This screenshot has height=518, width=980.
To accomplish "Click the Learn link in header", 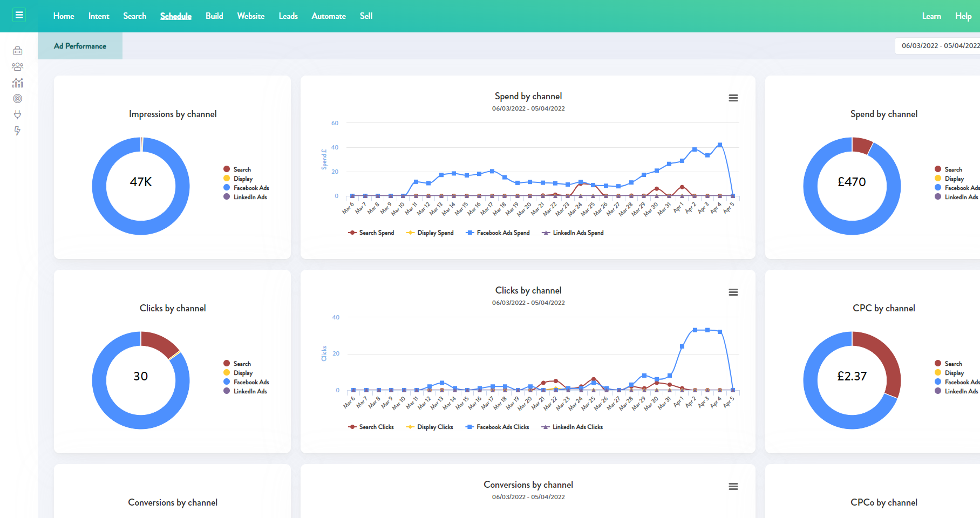I will [931, 16].
